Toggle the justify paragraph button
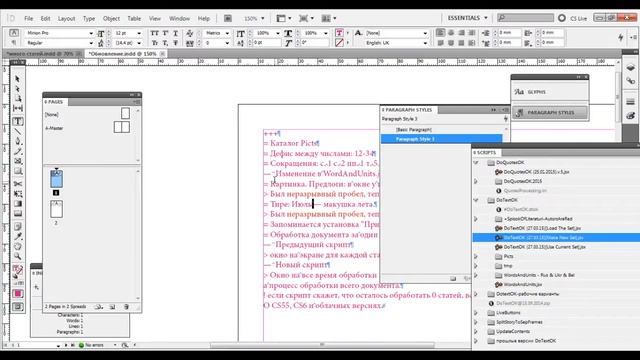 click(472, 33)
